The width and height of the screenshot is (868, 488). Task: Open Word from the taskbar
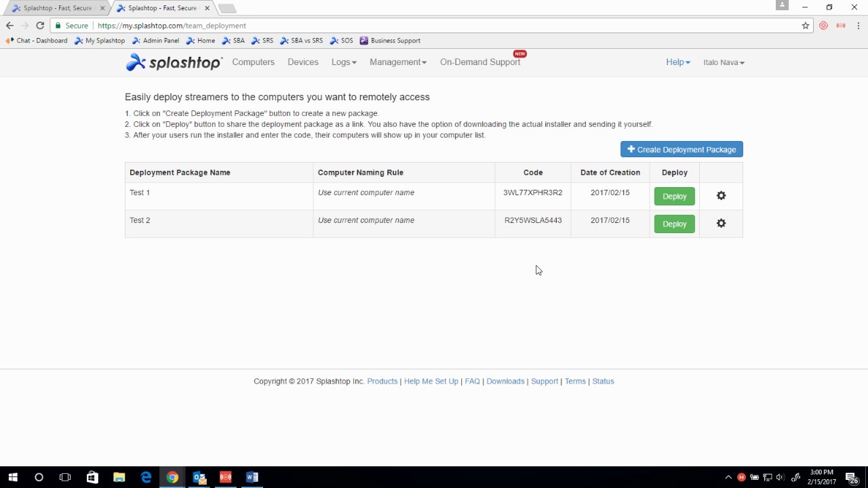click(x=252, y=477)
